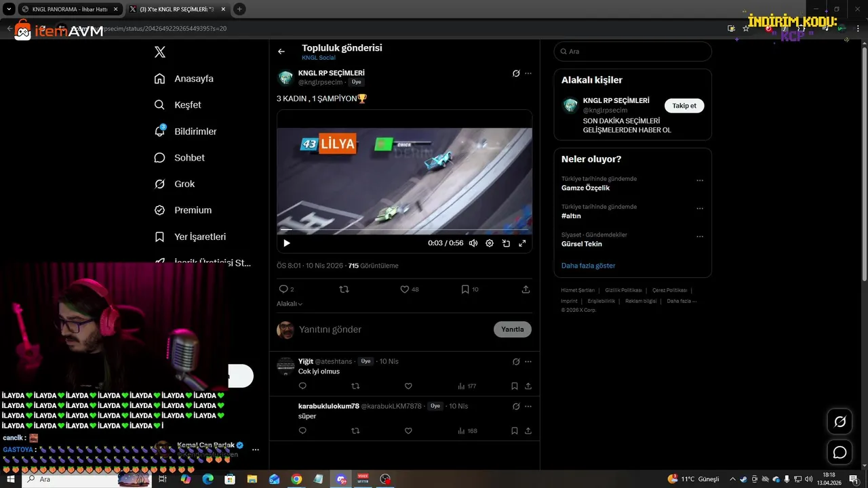Viewport: 868px width, 488px height.
Task: Repost the main post
Action: tap(344, 289)
